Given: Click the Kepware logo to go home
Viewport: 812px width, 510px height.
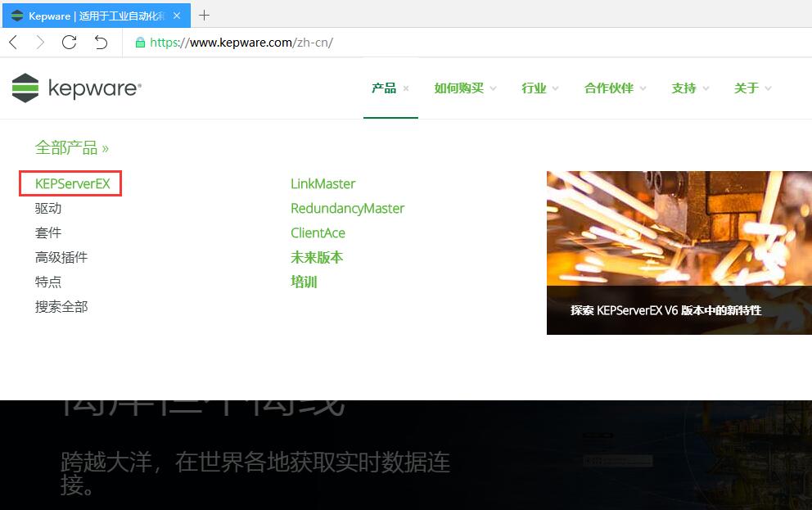Looking at the screenshot, I should tap(75, 88).
